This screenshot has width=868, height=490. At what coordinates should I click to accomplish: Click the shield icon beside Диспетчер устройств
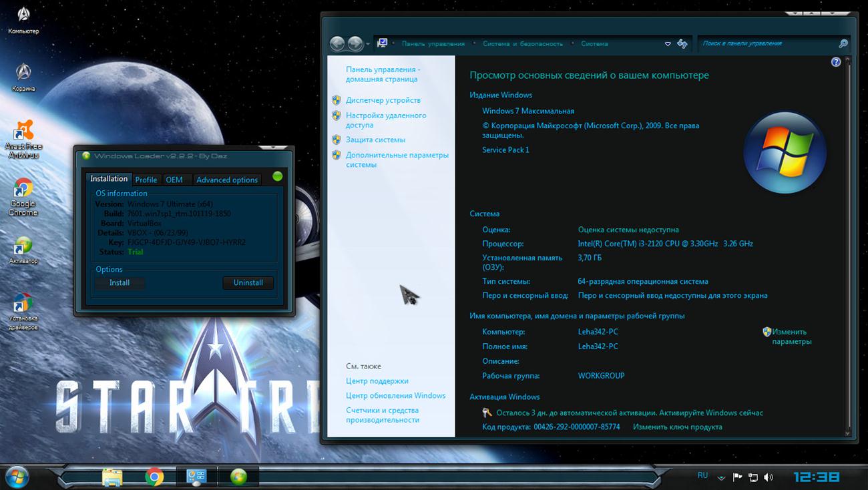click(337, 100)
